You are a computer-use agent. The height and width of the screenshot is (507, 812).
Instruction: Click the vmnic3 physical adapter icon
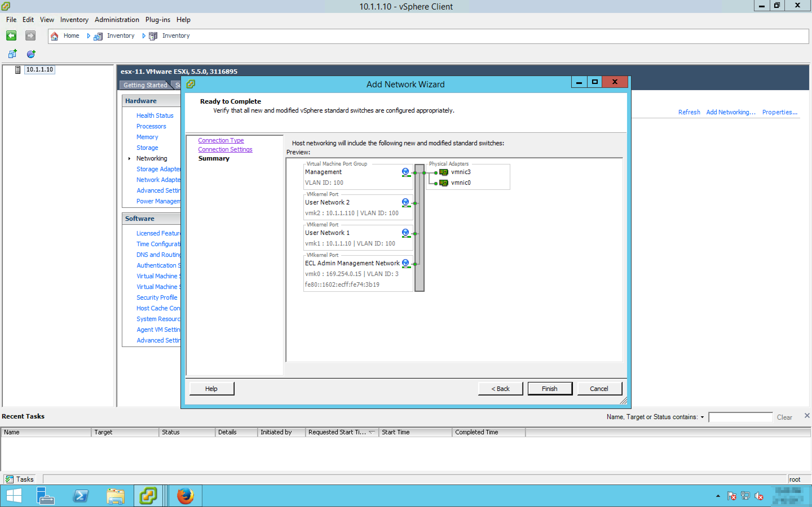click(x=443, y=172)
